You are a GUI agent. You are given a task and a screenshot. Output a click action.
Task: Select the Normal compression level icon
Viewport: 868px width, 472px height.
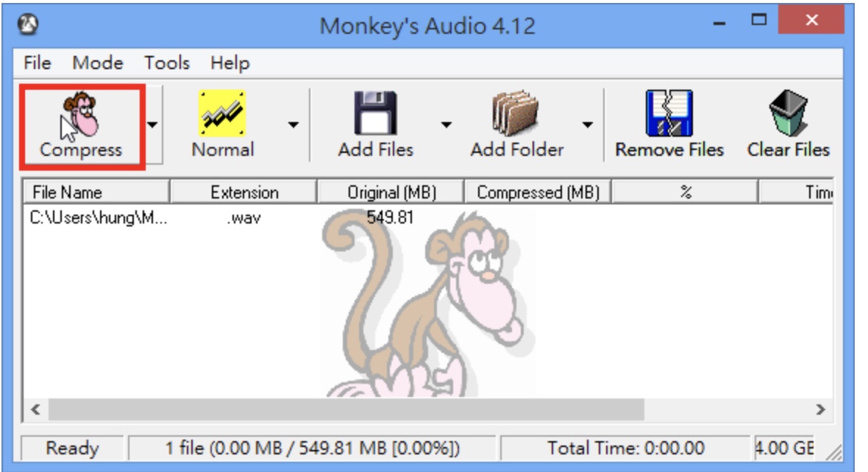coord(222,113)
